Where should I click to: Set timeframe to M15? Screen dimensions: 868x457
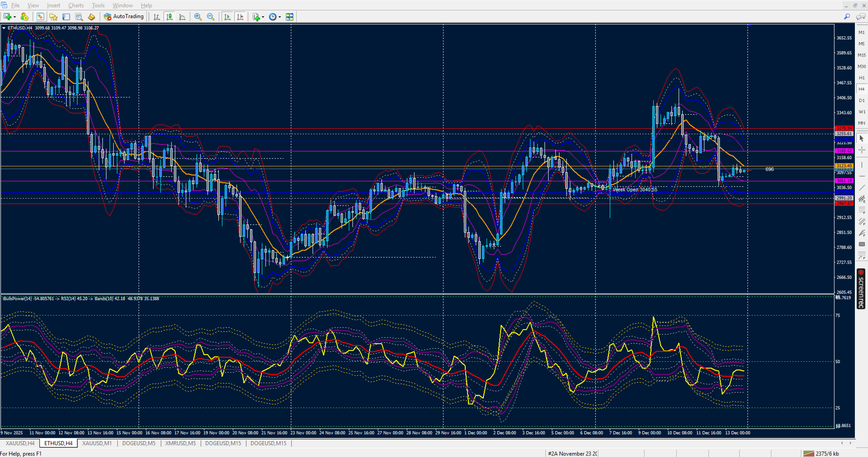click(862, 55)
